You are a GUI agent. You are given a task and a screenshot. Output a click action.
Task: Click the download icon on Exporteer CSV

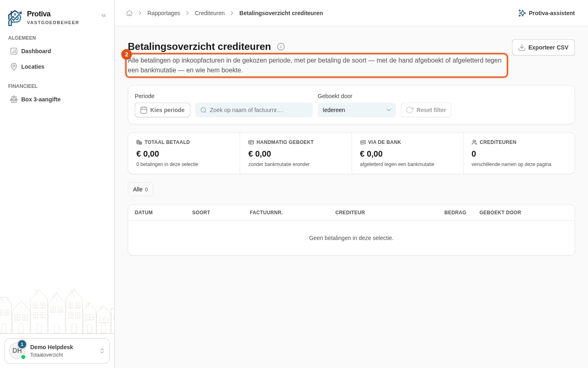[x=522, y=47]
